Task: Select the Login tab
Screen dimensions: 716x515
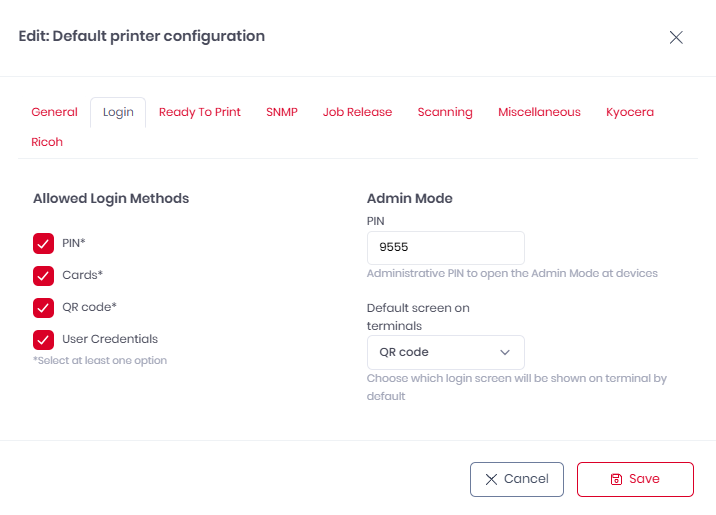Action: [118, 112]
